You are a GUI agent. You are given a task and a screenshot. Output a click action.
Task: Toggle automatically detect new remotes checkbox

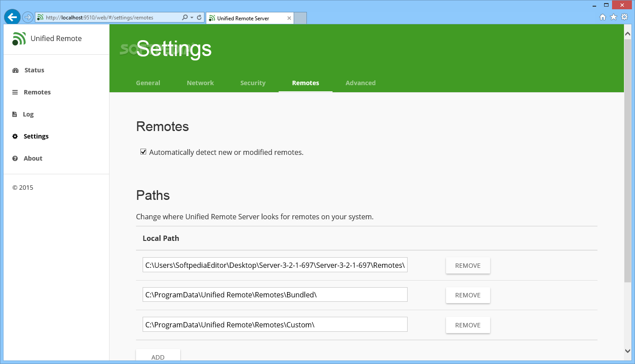(143, 152)
